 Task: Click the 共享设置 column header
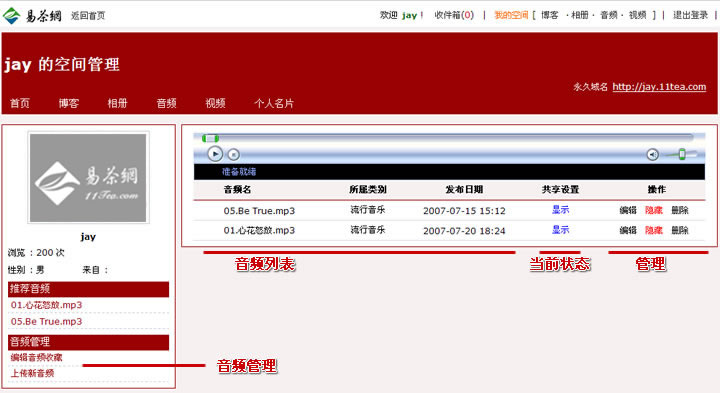560,189
